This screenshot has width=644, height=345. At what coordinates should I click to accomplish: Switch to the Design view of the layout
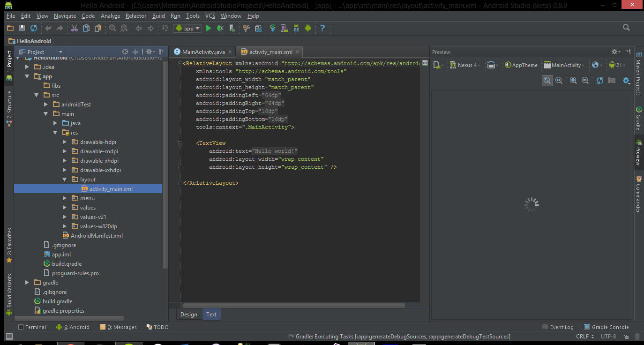coord(189,314)
